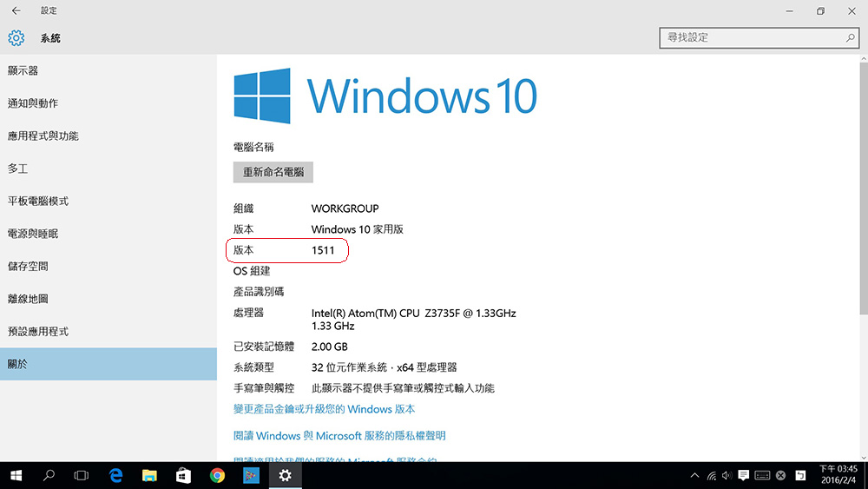Go back using the arrow in title bar
The image size is (868, 489).
click(16, 10)
